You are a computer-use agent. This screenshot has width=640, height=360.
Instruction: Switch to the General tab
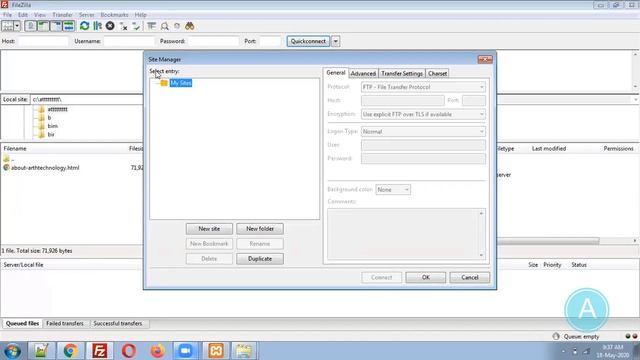336,73
